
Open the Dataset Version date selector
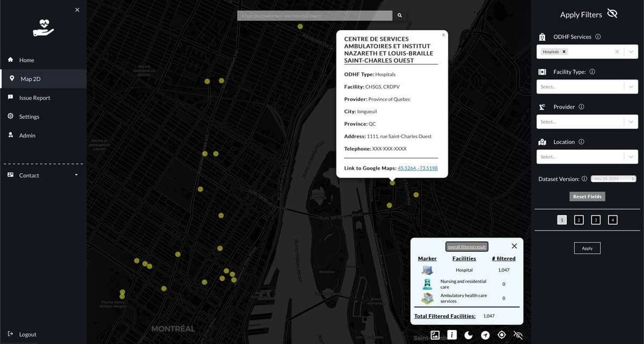[613, 179]
